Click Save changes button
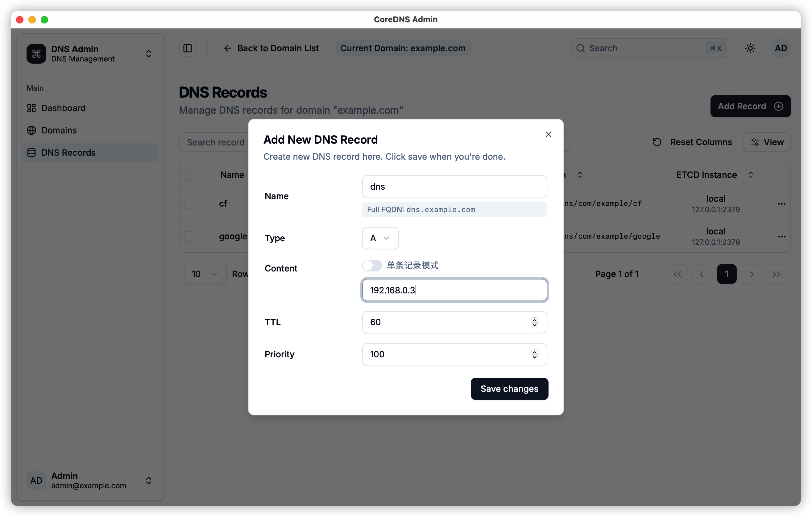The image size is (812, 517). 509,389
